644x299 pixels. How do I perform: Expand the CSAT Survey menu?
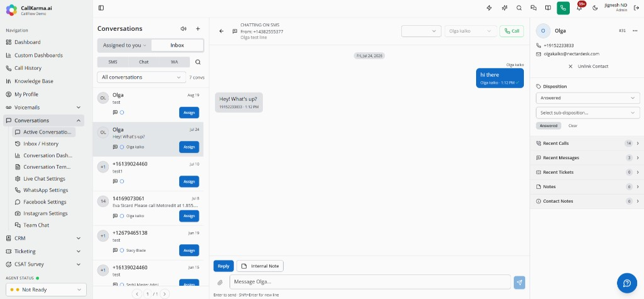click(43, 264)
